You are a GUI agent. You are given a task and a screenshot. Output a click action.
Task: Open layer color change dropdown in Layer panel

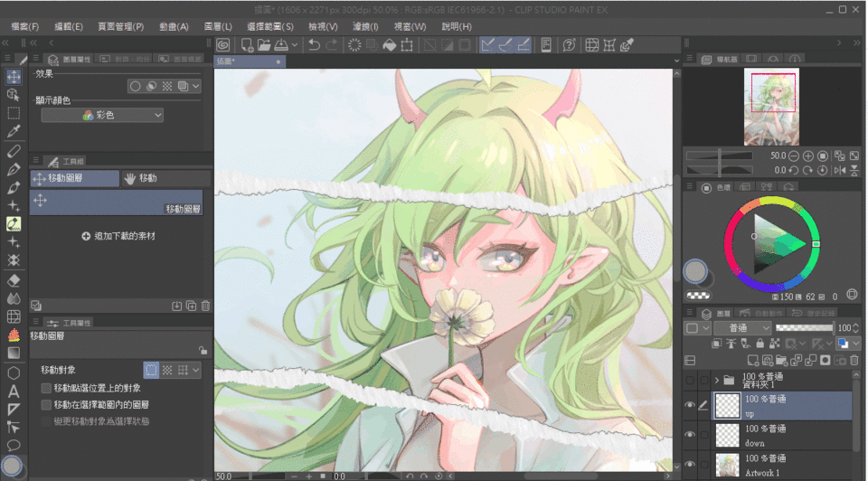pyautogui.click(x=856, y=344)
